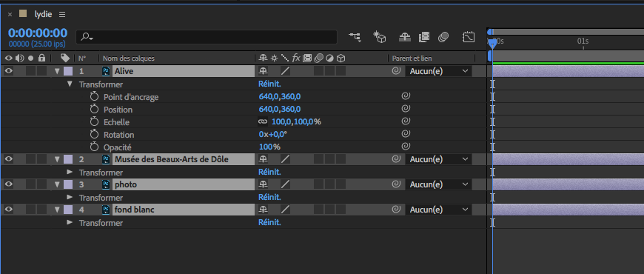Click the Alive layer shy switch
This screenshot has height=274, width=644.
(x=263, y=71)
